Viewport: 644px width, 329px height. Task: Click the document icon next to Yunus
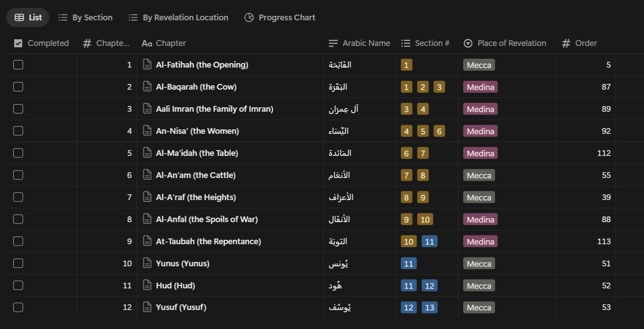pyautogui.click(x=147, y=264)
